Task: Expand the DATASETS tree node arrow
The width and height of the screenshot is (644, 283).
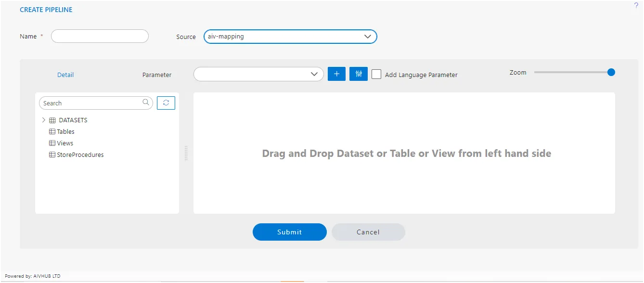Action: coord(44,120)
